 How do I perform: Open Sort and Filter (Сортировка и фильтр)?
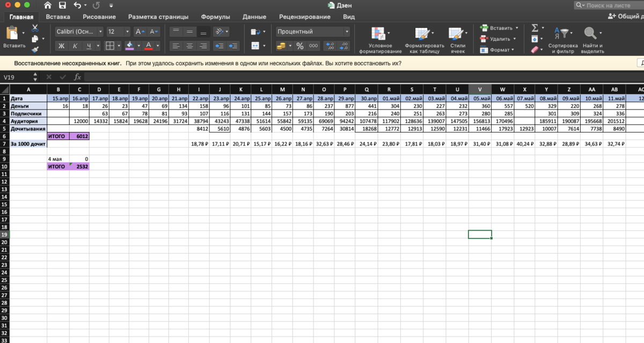pos(563,40)
